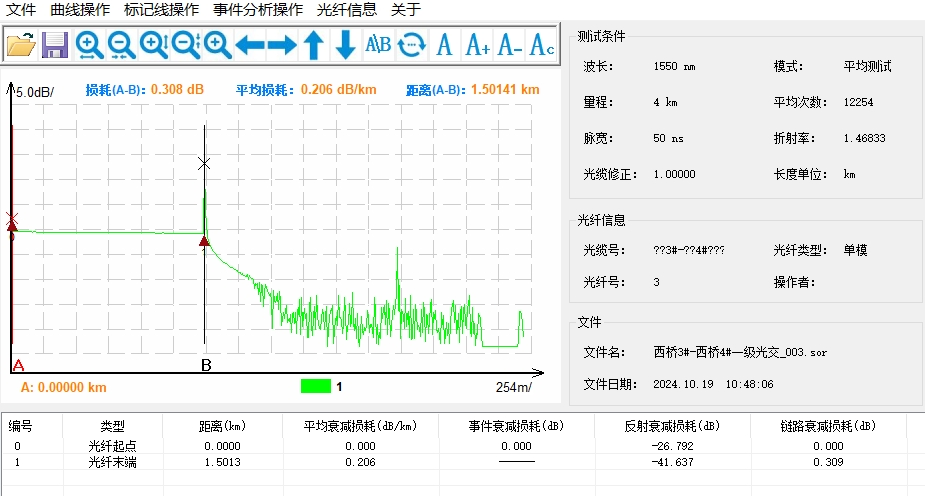Click the green trace 1 color swatch

pyautogui.click(x=316, y=386)
